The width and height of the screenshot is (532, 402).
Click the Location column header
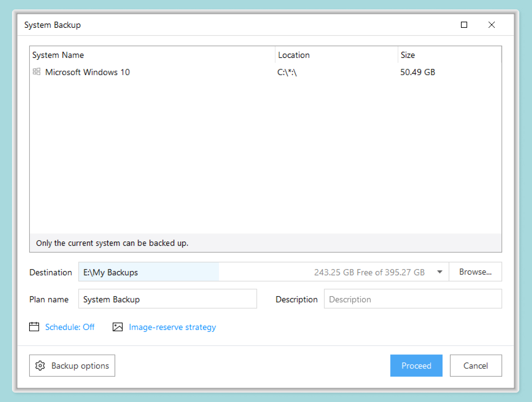294,55
